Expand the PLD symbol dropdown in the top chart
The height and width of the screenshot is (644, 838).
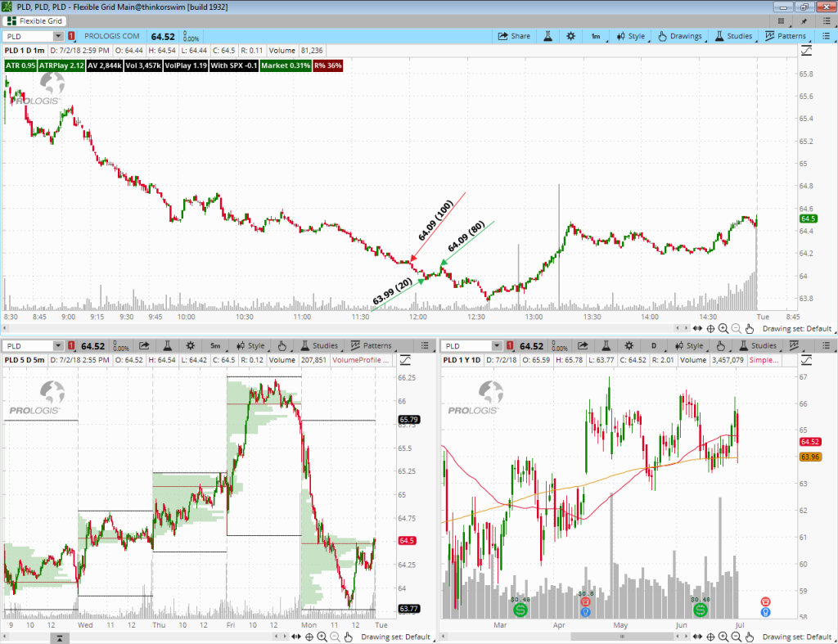pyautogui.click(x=57, y=36)
